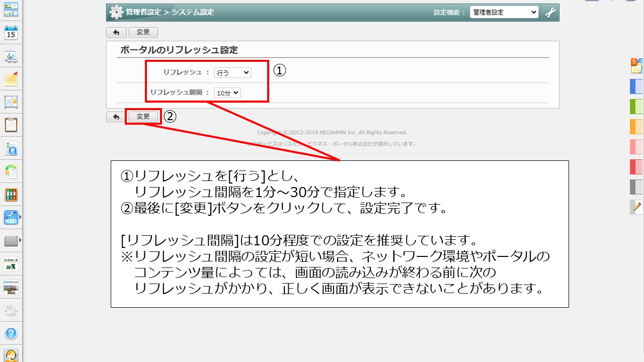Open the help question mark icon
This screenshot has width=644, height=362.
coord(11,333)
